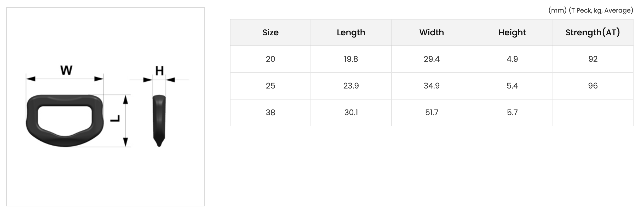Viewport: 644px width, 220px height.
Task: Click size 38 row cell
Action: (270, 113)
